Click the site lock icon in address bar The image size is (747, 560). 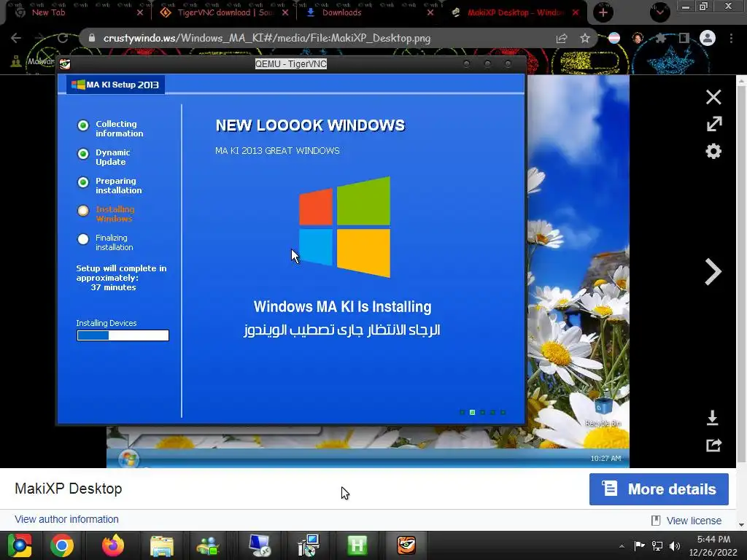click(91, 38)
